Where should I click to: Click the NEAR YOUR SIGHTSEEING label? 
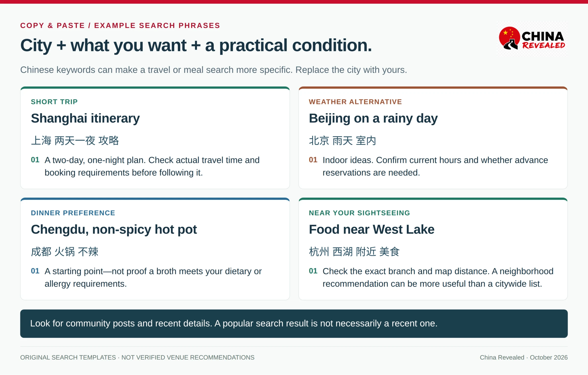pos(359,213)
